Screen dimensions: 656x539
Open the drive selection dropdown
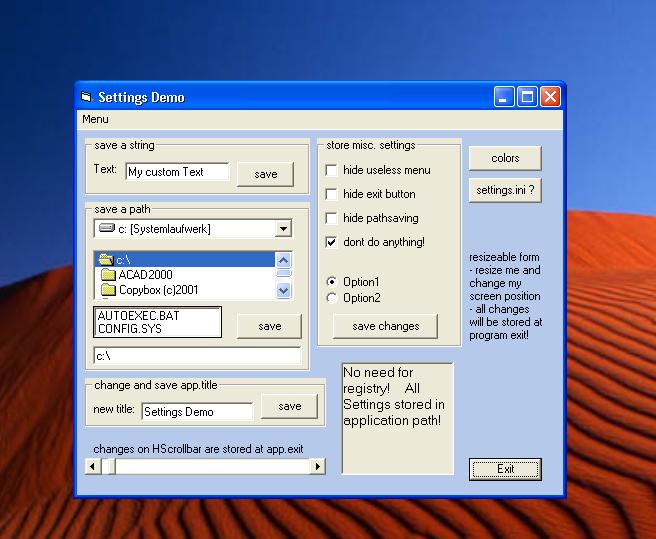pyautogui.click(x=283, y=229)
